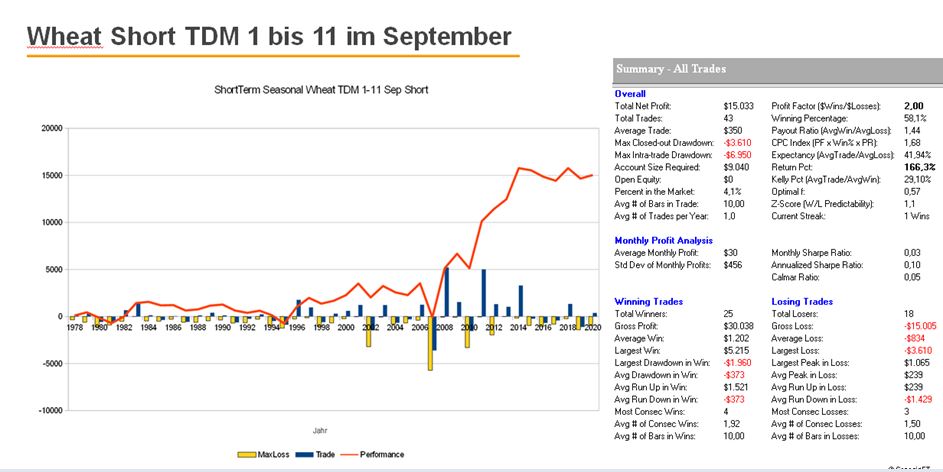943x472 pixels.
Task: Click the 'Summary - All Trades' header
Action: 671,69
